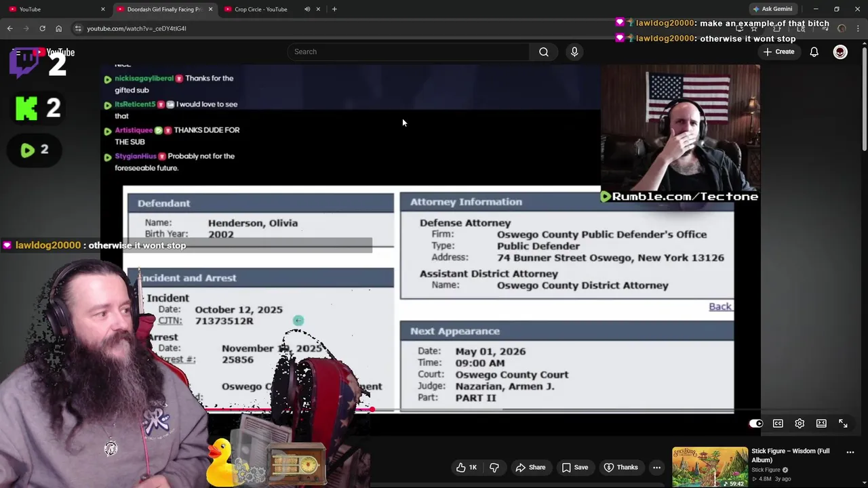
Task: Click the red video progress bar scrubber
Action: coord(372,410)
